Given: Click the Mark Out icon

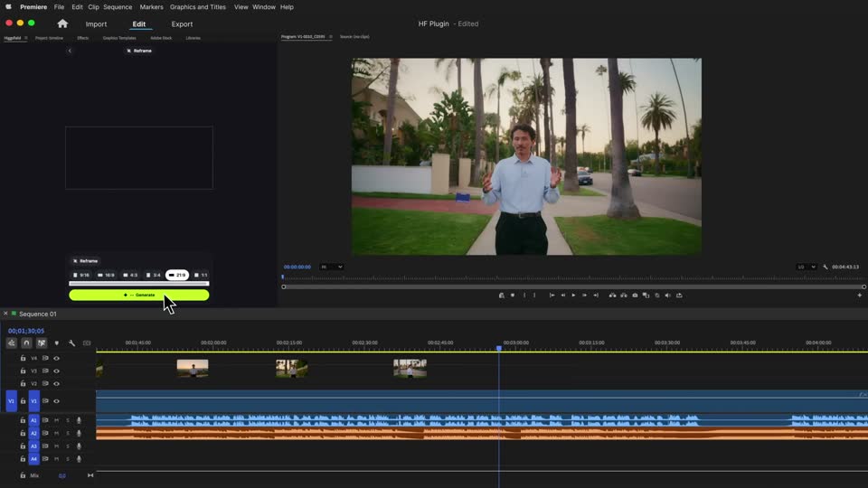Looking at the screenshot, I should pyautogui.click(x=534, y=296).
